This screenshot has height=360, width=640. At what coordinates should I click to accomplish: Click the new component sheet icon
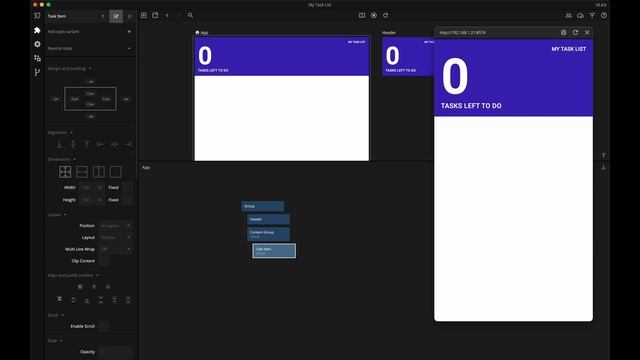[155, 15]
